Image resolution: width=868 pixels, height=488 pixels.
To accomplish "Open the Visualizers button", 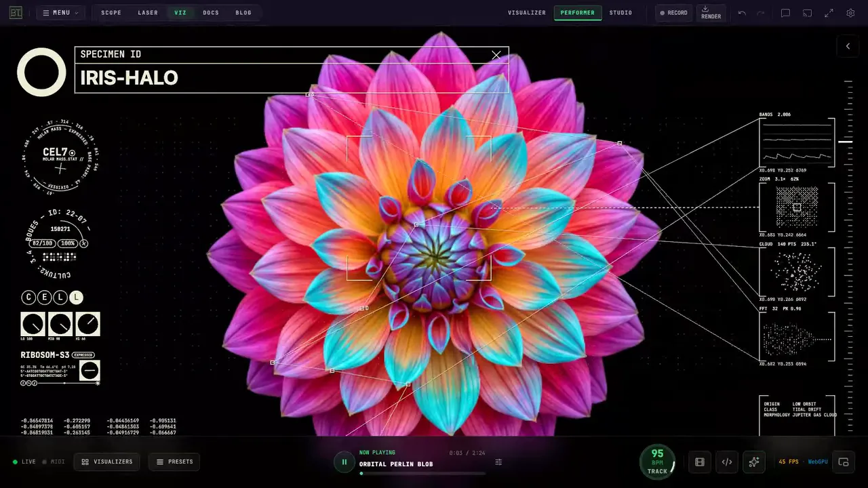I will point(107,462).
